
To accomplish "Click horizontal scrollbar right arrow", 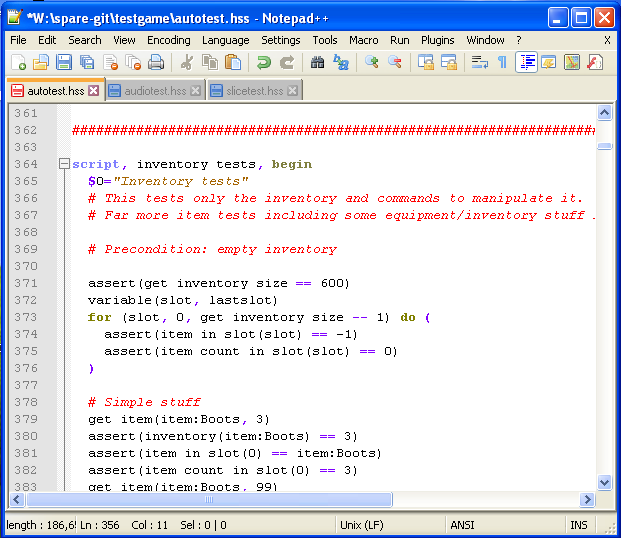I will 587,500.
